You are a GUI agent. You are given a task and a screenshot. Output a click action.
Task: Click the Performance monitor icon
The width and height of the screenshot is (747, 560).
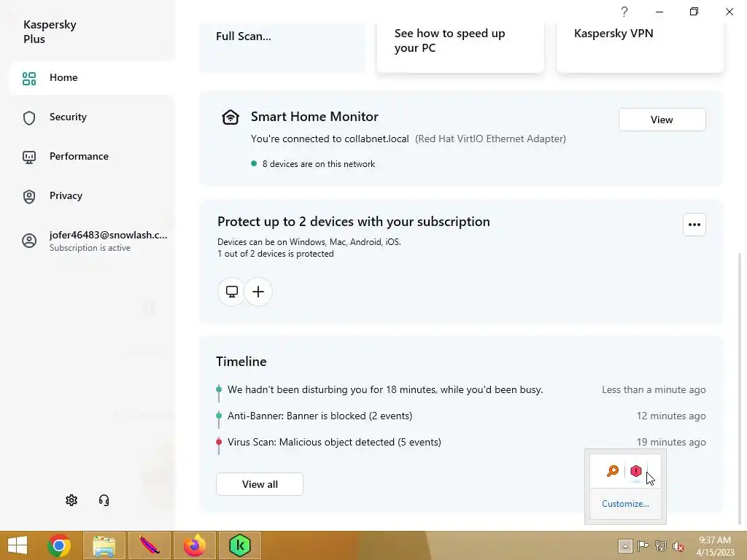coord(29,157)
